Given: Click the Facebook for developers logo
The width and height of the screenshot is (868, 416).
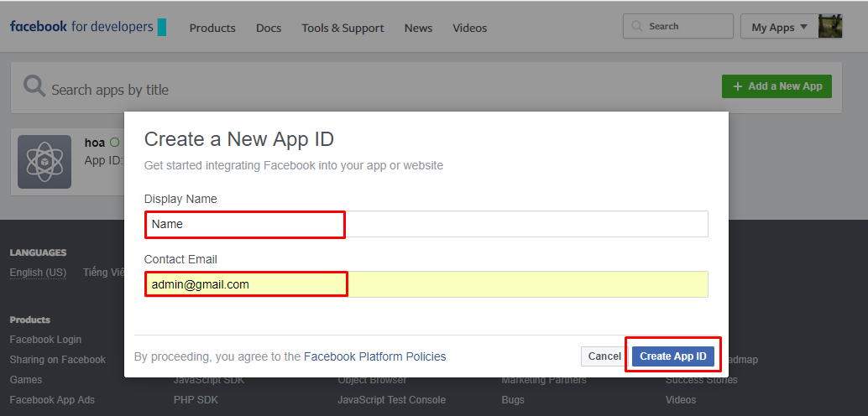Looking at the screenshot, I should click(x=87, y=27).
